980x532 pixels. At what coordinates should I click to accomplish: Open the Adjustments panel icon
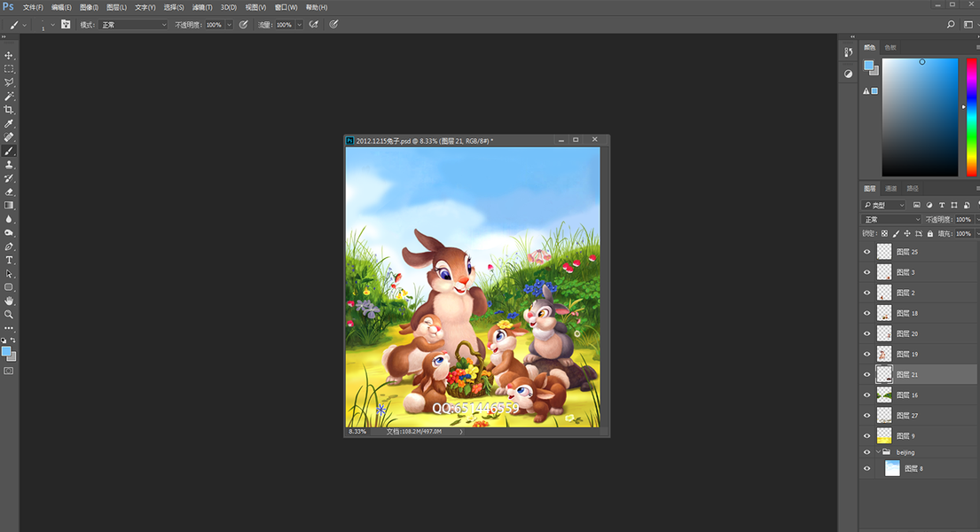coord(848,74)
